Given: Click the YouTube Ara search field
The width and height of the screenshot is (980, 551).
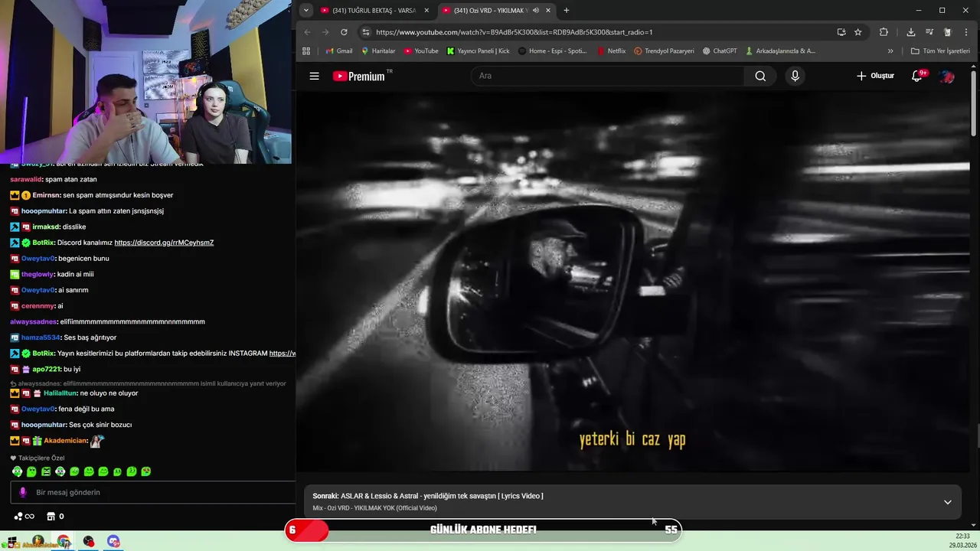Looking at the screenshot, I should [607, 76].
